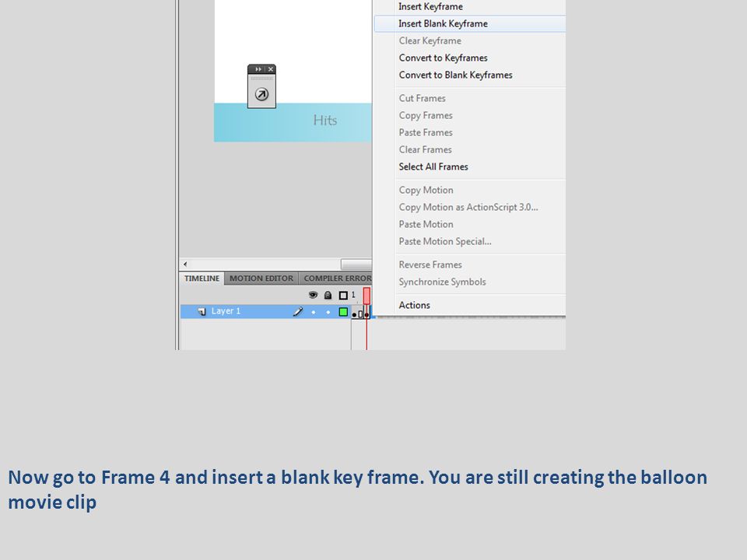Click Layer 1 page icon
The height and width of the screenshot is (560, 747).
(x=202, y=311)
